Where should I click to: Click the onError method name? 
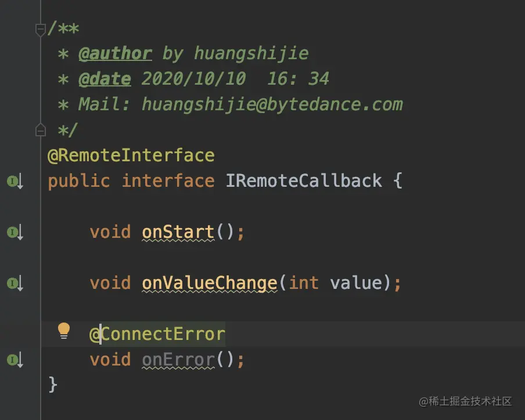click(178, 360)
